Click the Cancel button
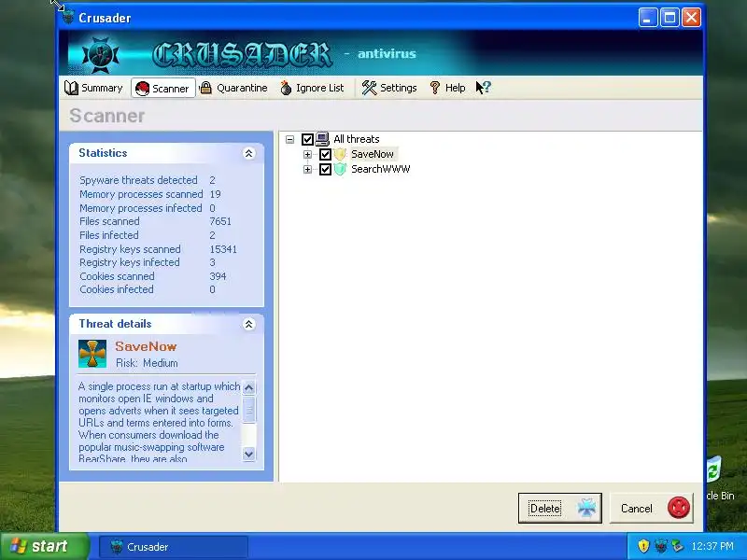The image size is (747, 560). pos(651,509)
